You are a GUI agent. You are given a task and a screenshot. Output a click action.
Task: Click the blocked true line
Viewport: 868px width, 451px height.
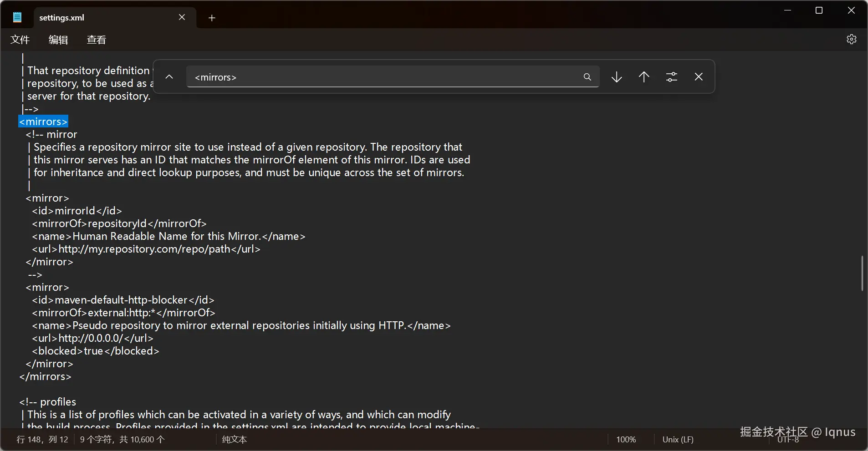(96, 351)
